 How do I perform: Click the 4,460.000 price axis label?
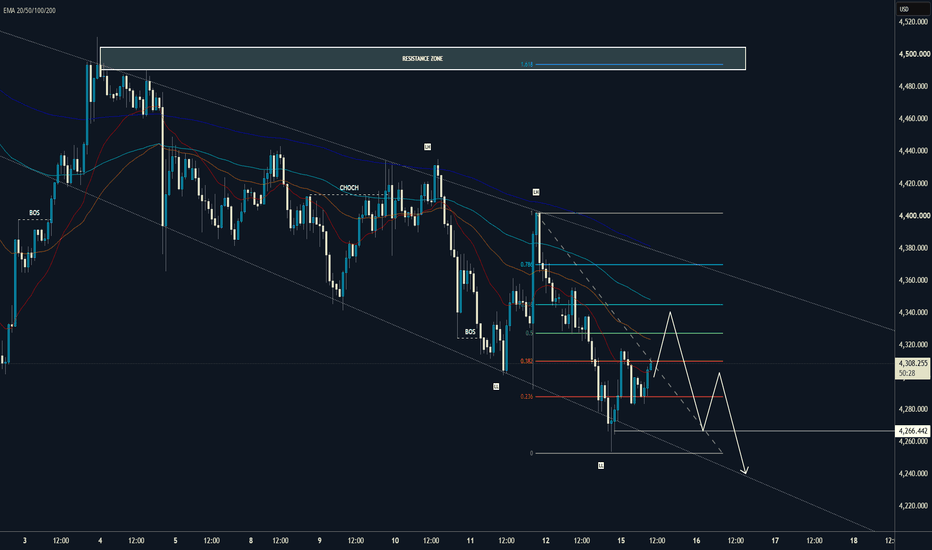click(x=914, y=118)
